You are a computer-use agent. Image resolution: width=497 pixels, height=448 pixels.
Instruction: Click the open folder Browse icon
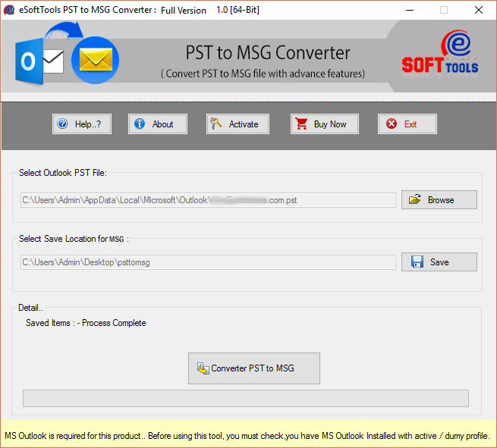(x=414, y=199)
